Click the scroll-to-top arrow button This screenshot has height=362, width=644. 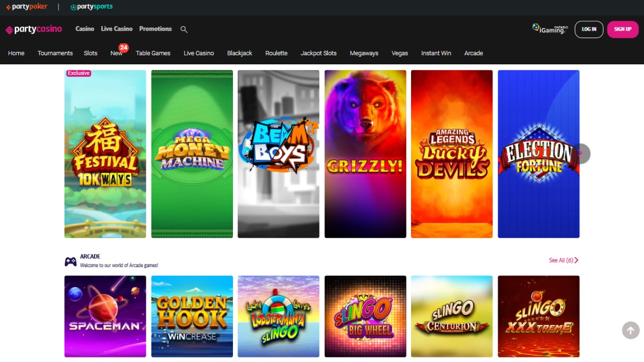click(x=631, y=330)
